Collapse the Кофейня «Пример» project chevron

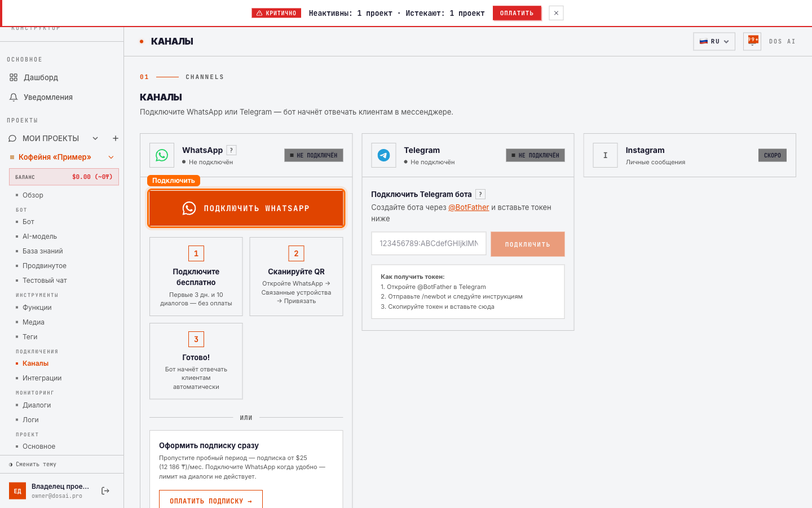pos(111,157)
